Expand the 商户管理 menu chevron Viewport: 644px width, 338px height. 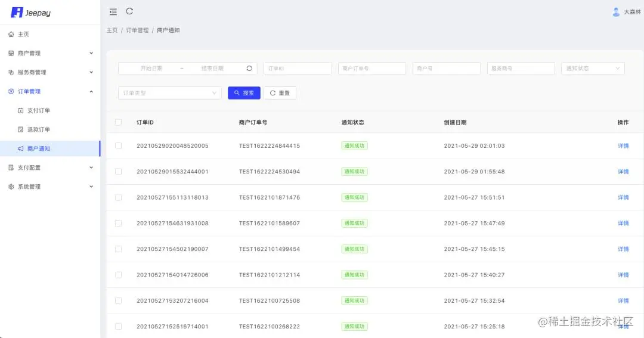pyautogui.click(x=91, y=53)
